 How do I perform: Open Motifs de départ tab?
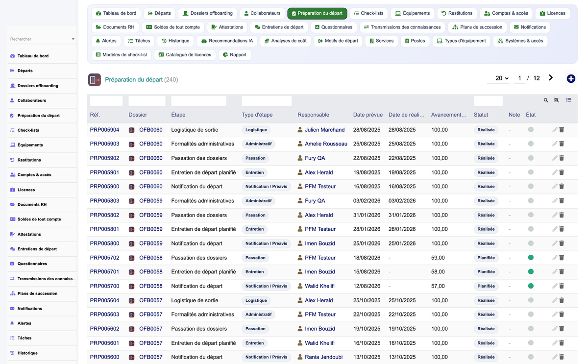pos(338,41)
